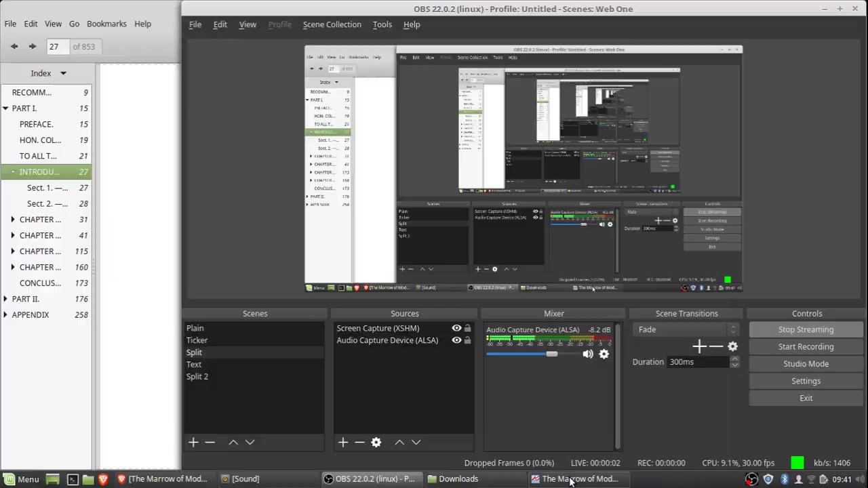Collapse the INTRODU... tree node

(x=13, y=172)
